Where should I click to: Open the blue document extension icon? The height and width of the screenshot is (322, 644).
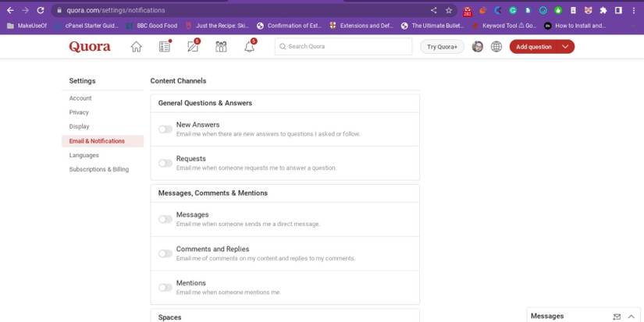point(528,11)
